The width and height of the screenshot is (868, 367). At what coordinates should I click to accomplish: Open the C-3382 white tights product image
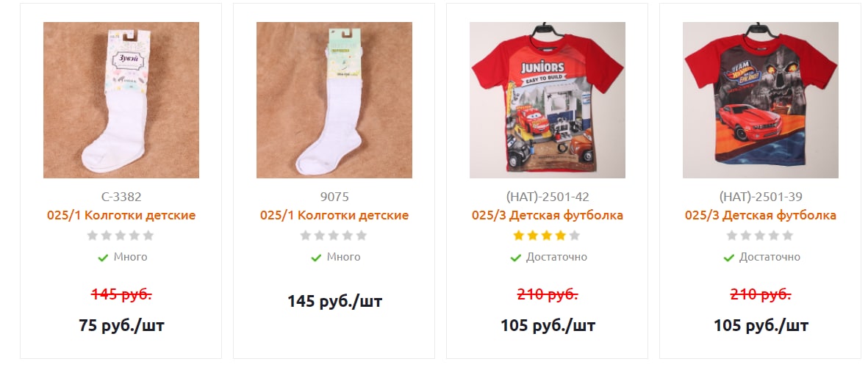tap(121, 100)
